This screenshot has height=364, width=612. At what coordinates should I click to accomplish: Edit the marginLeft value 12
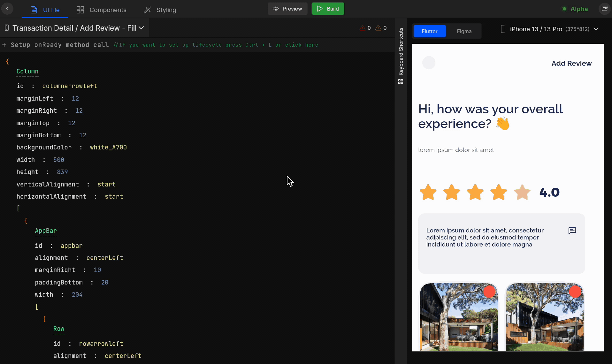click(75, 98)
